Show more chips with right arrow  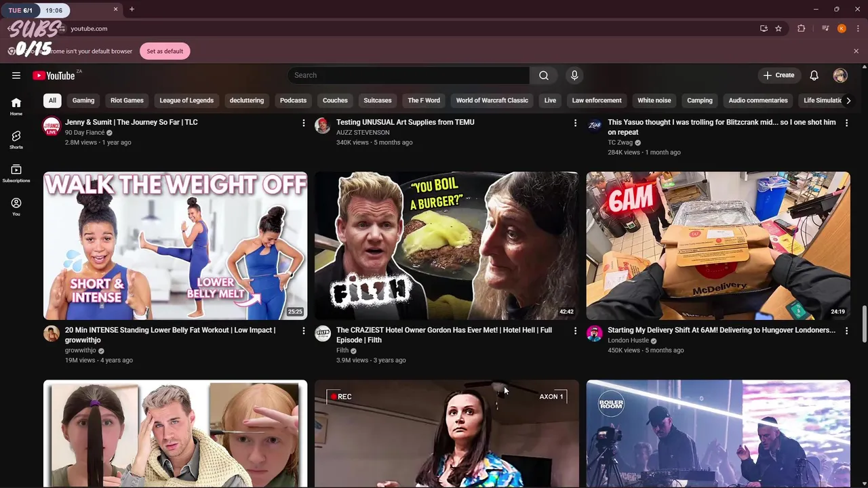click(848, 100)
